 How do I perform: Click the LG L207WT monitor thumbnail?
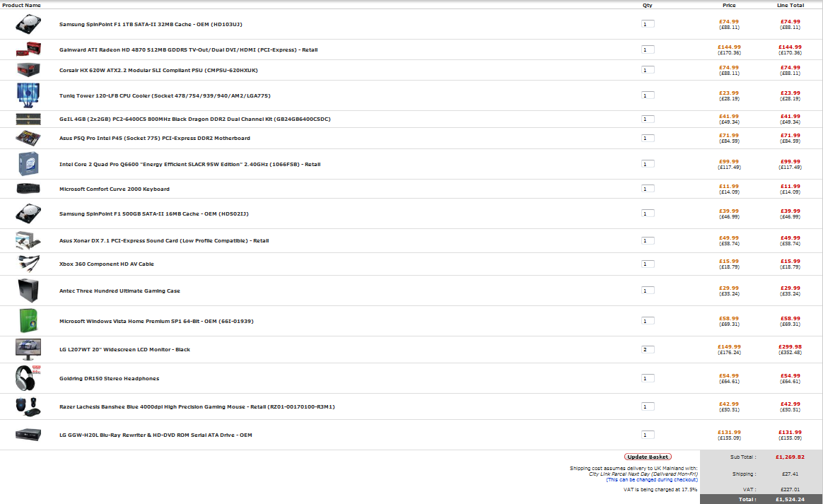tap(28, 350)
